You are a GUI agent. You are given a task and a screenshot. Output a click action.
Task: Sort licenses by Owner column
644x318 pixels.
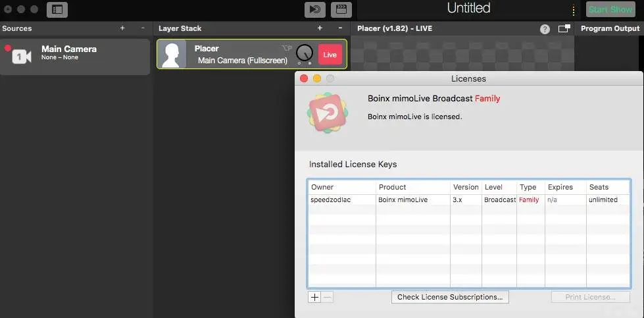tap(341, 187)
